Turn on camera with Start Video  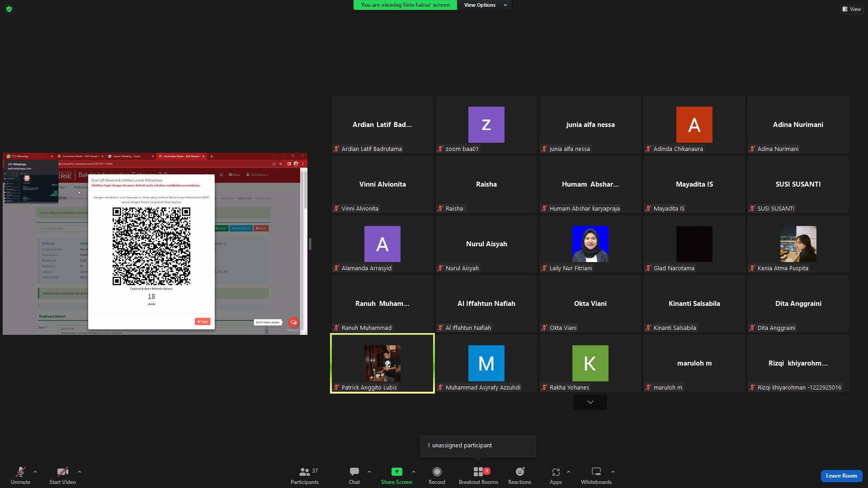click(x=62, y=475)
